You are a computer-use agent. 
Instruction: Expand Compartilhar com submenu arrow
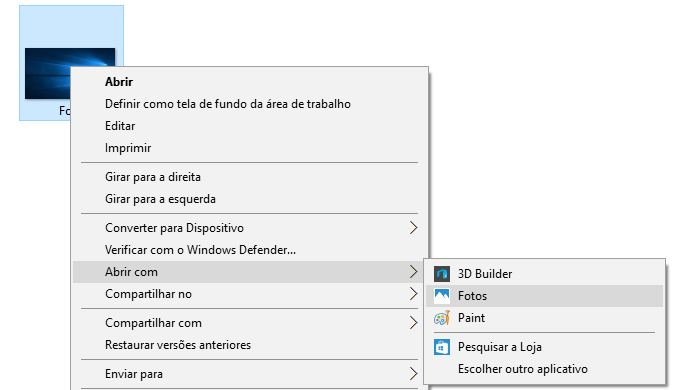[413, 323]
